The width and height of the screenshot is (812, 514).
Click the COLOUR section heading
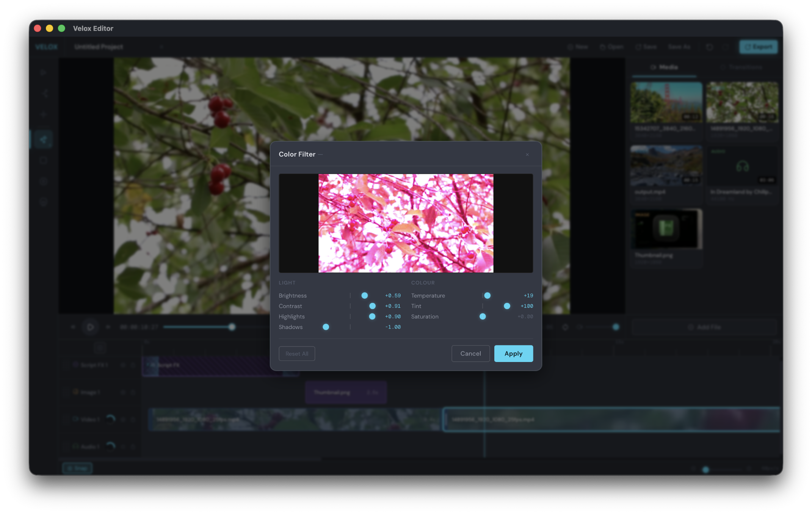[423, 283]
